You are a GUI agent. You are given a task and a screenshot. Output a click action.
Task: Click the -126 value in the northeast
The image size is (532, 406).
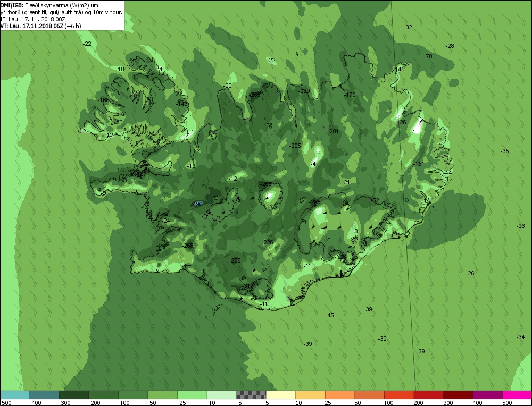click(401, 122)
